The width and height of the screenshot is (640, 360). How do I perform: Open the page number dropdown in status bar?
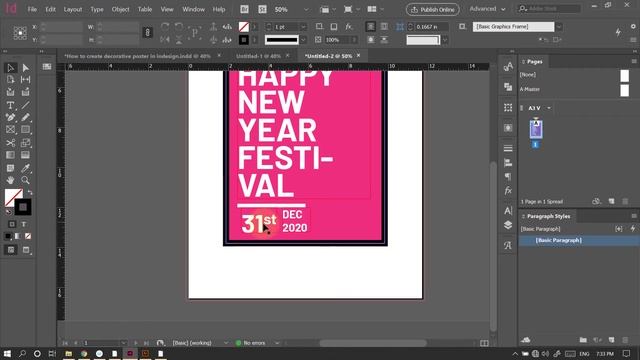[123, 343]
